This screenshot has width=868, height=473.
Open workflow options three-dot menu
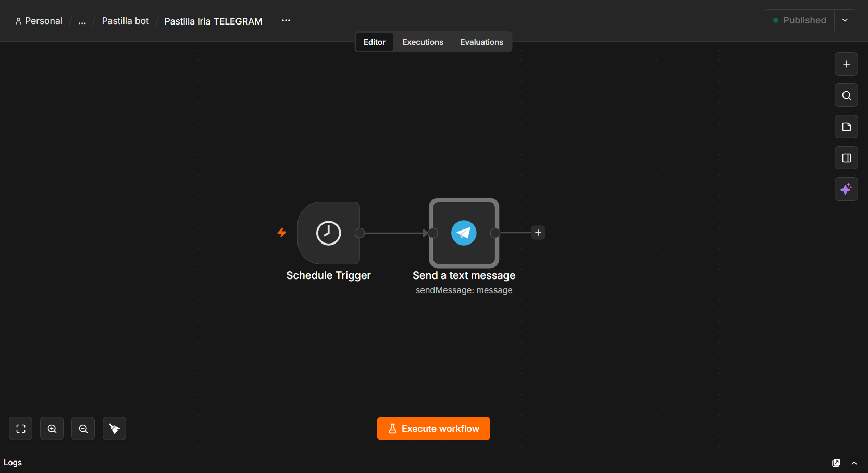pos(286,20)
